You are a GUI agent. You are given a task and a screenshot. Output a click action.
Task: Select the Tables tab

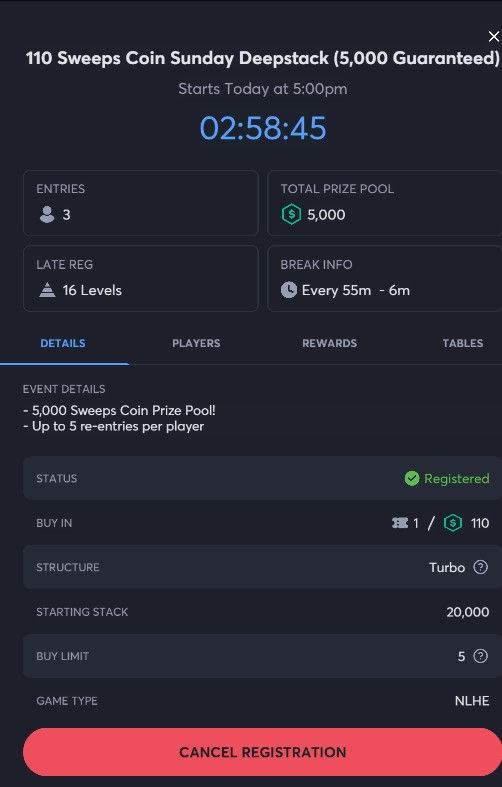click(463, 343)
